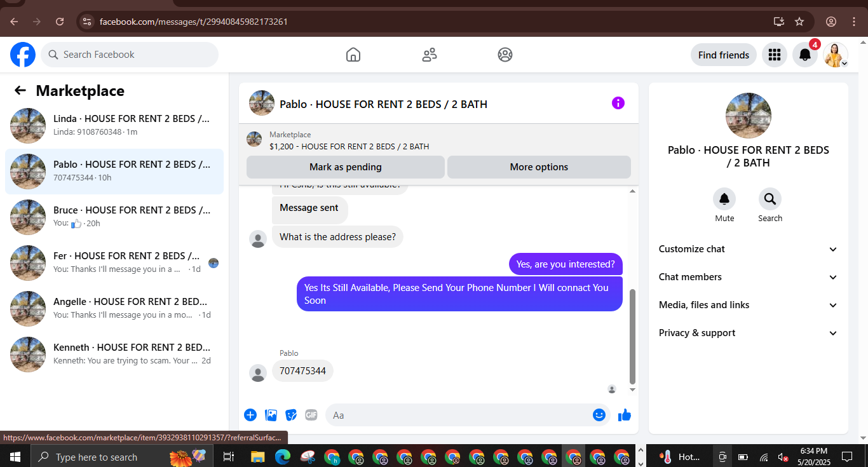The width and height of the screenshot is (868, 467).
Task: Open the Linda conversation
Action: pyautogui.click(x=114, y=126)
